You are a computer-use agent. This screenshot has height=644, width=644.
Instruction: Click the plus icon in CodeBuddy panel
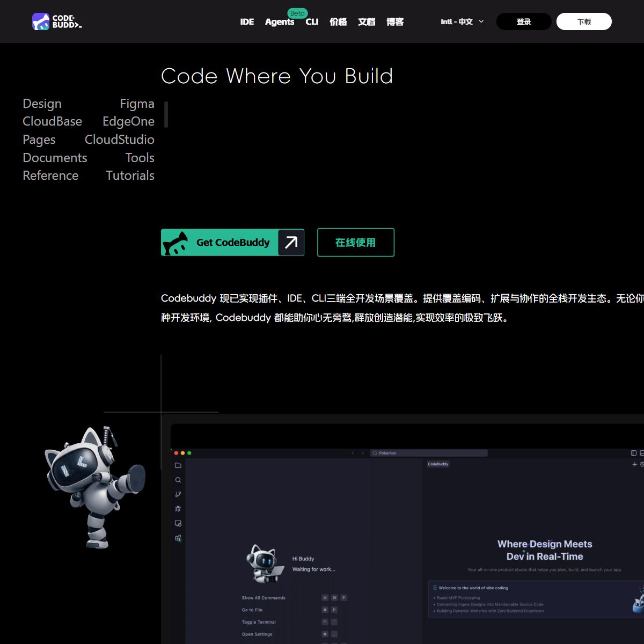pos(634,464)
